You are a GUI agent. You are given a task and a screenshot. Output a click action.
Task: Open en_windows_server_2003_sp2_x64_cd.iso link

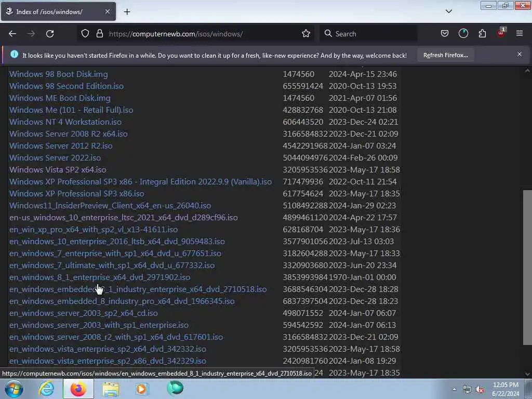coord(84,313)
